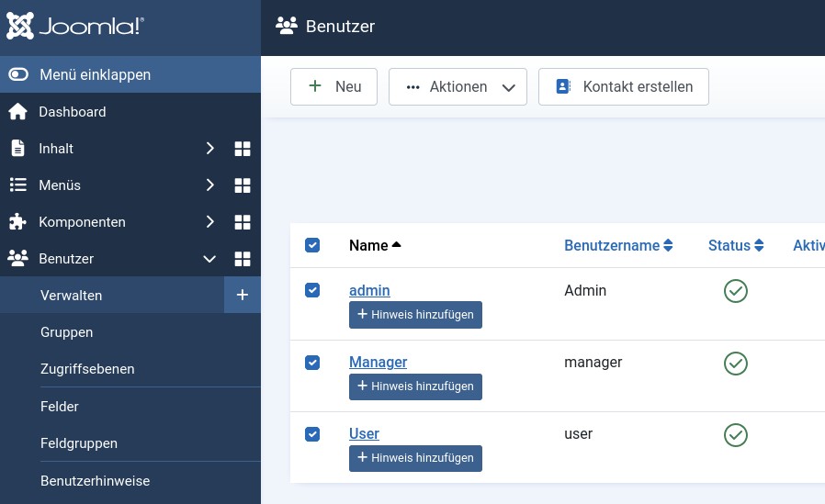Image resolution: width=825 pixels, height=504 pixels.
Task: Click the Neu button
Action: [334, 87]
